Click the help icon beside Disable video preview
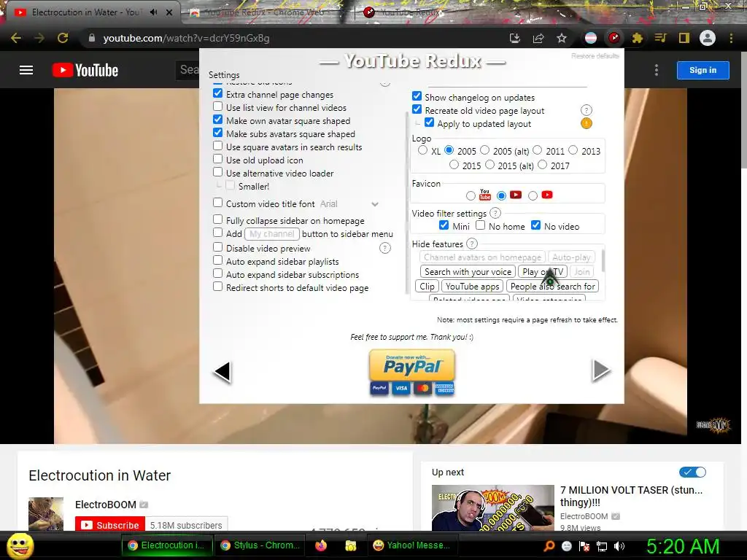747x560 pixels. pyautogui.click(x=385, y=248)
